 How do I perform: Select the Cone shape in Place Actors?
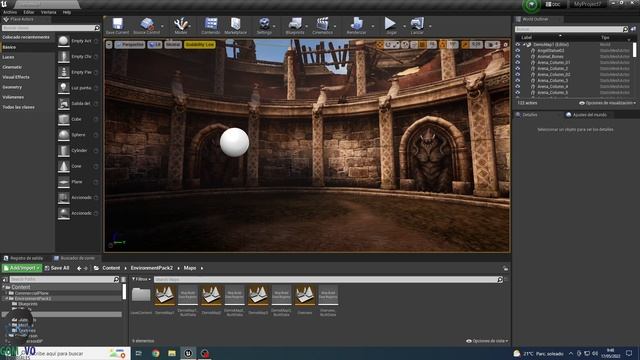[x=78, y=166]
